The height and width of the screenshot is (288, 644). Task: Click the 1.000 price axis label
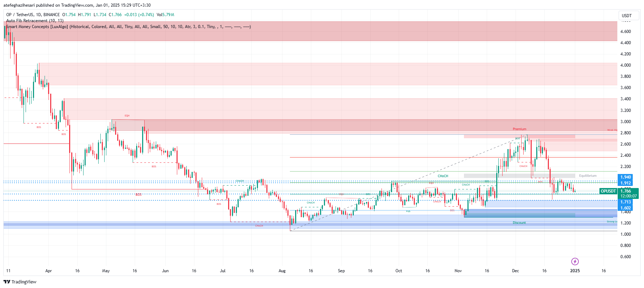coord(625,234)
